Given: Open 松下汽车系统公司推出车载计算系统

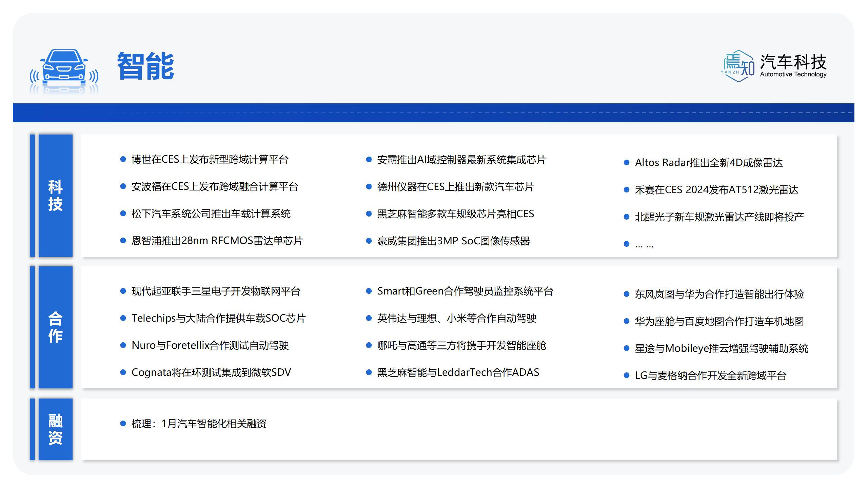Looking at the screenshot, I should (x=211, y=213).
